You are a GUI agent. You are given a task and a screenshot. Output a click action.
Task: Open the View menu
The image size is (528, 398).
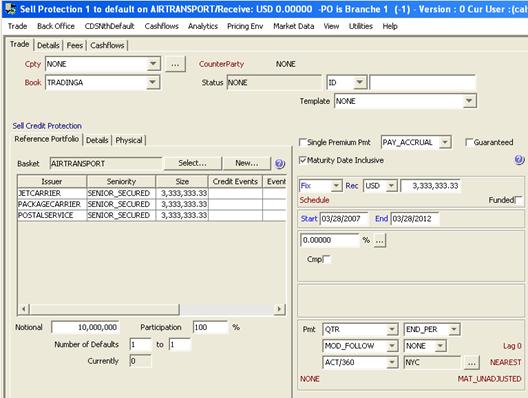pos(331,26)
